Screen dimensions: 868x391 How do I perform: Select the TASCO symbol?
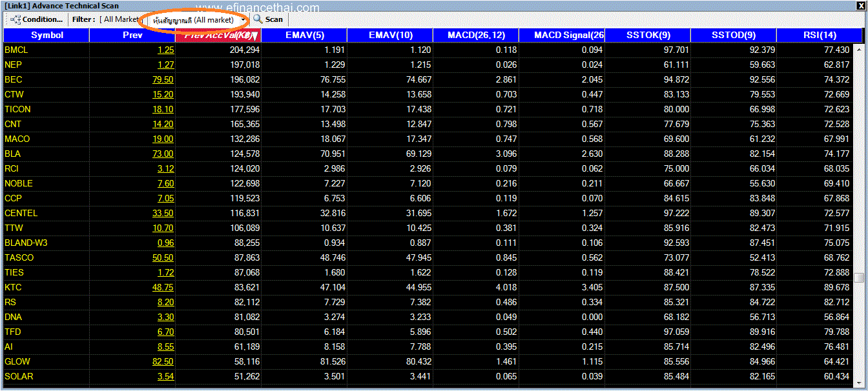(x=19, y=257)
